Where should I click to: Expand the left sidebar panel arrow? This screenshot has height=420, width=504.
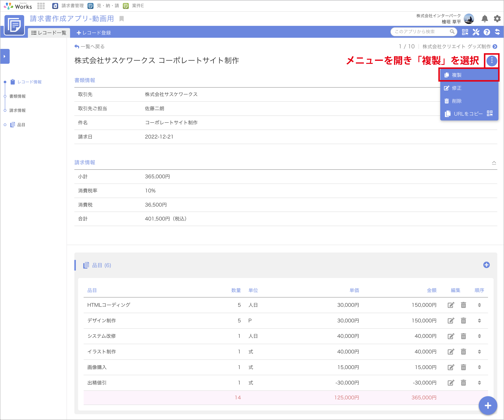(x=5, y=57)
